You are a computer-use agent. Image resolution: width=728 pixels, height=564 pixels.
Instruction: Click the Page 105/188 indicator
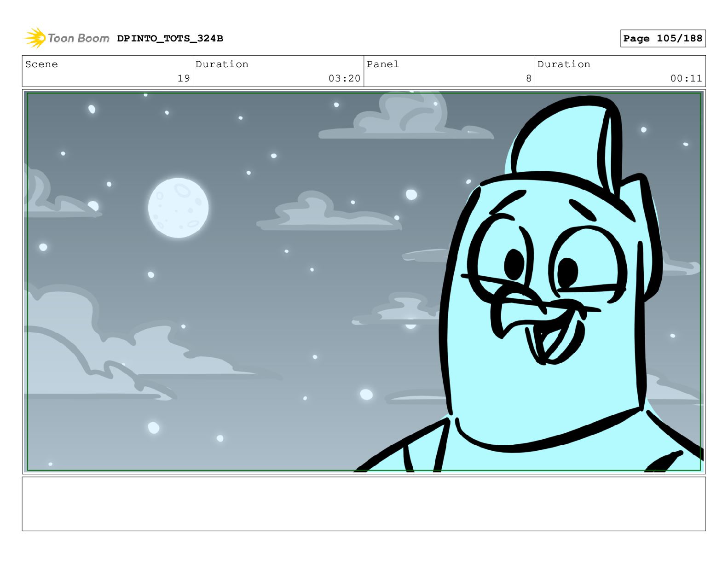663,39
